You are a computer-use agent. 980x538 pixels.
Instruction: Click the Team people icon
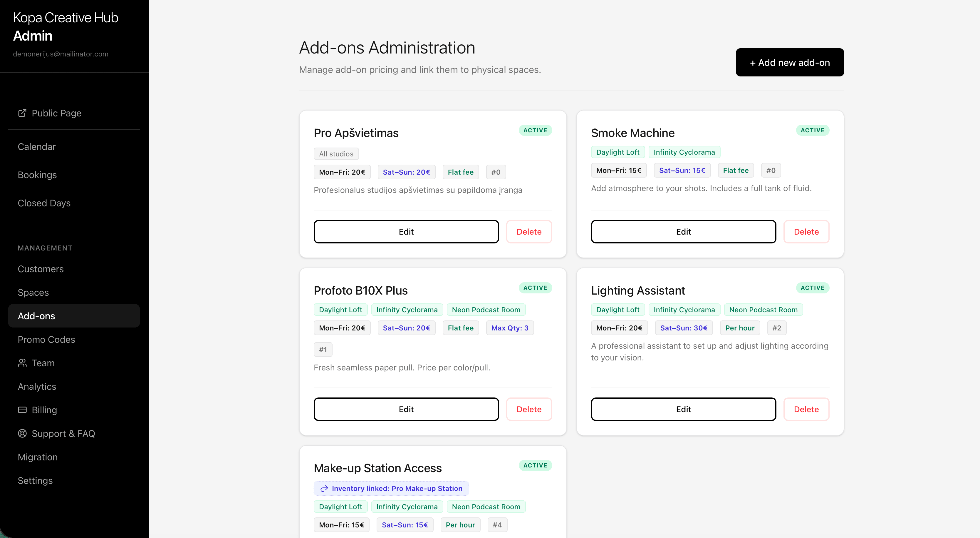point(22,363)
